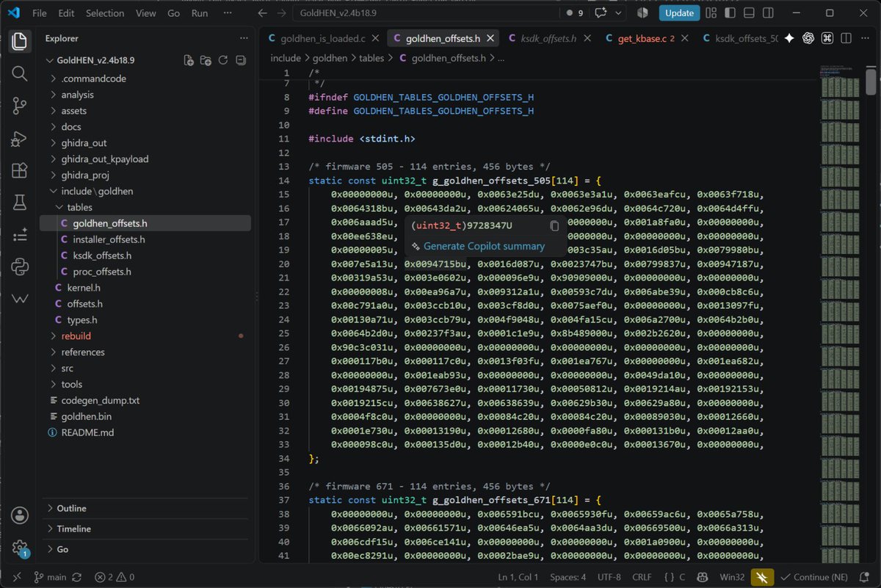Viewport: 881px width, 588px height.
Task: Open the Accounts menu icon
Action: (x=20, y=515)
